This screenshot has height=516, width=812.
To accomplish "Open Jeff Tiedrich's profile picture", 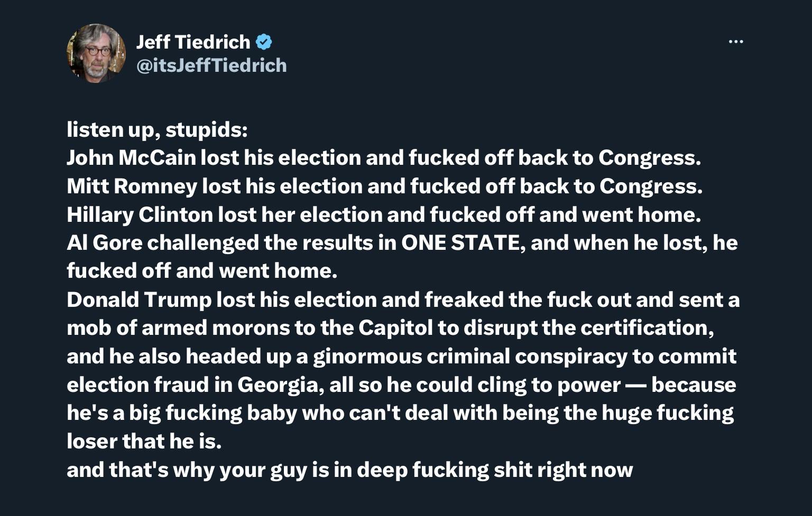I will pyautogui.click(x=96, y=53).
